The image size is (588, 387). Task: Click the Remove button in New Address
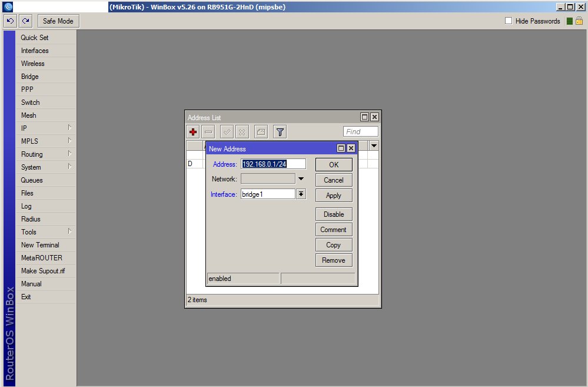[x=334, y=260]
